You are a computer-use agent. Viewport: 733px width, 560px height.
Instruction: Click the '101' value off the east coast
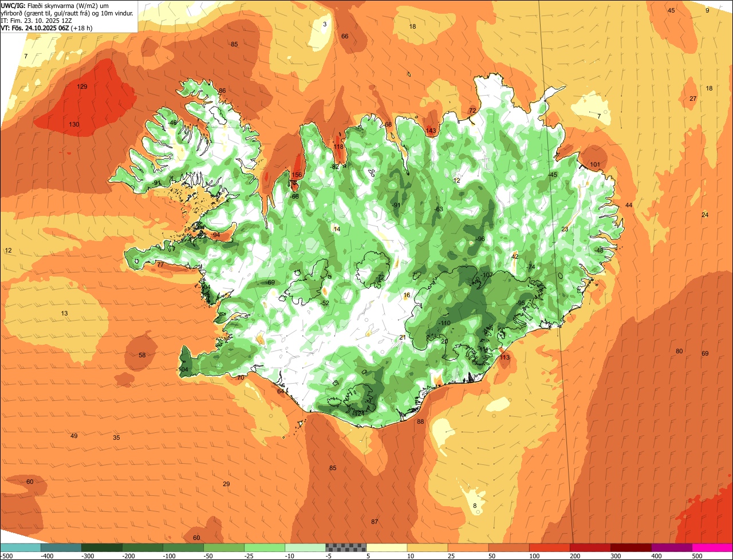[x=595, y=165]
